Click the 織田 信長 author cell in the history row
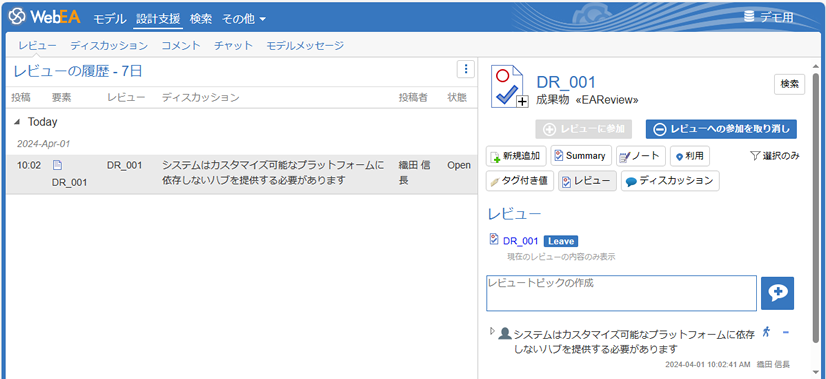 click(x=415, y=173)
